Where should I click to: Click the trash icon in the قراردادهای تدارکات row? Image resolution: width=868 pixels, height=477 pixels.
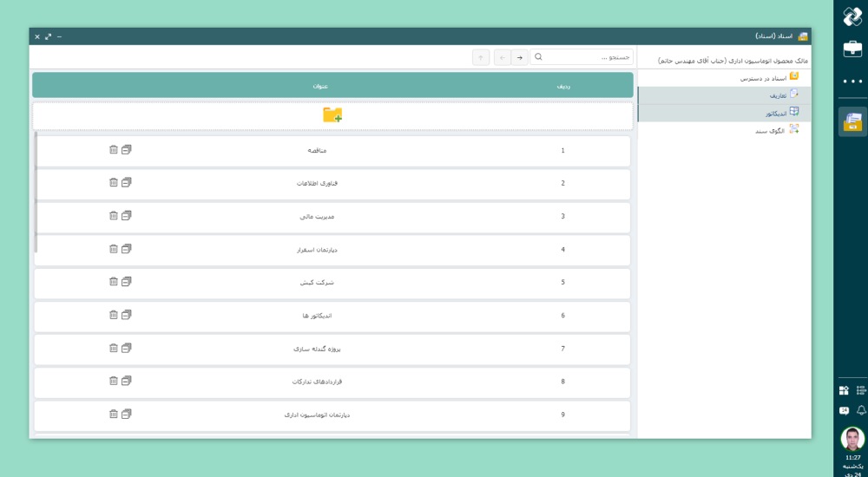click(x=114, y=380)
